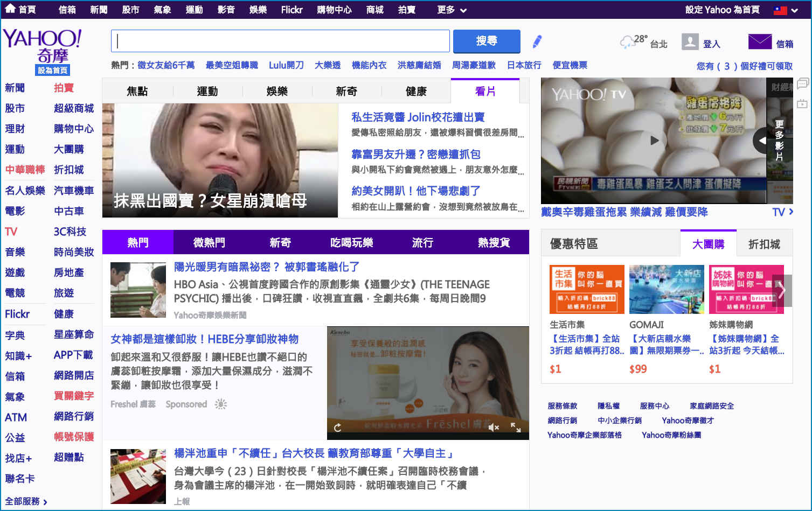Screen dimensions: 812x511
Task: Click the pencil handwriting input icon
Action: pos(537,41)
